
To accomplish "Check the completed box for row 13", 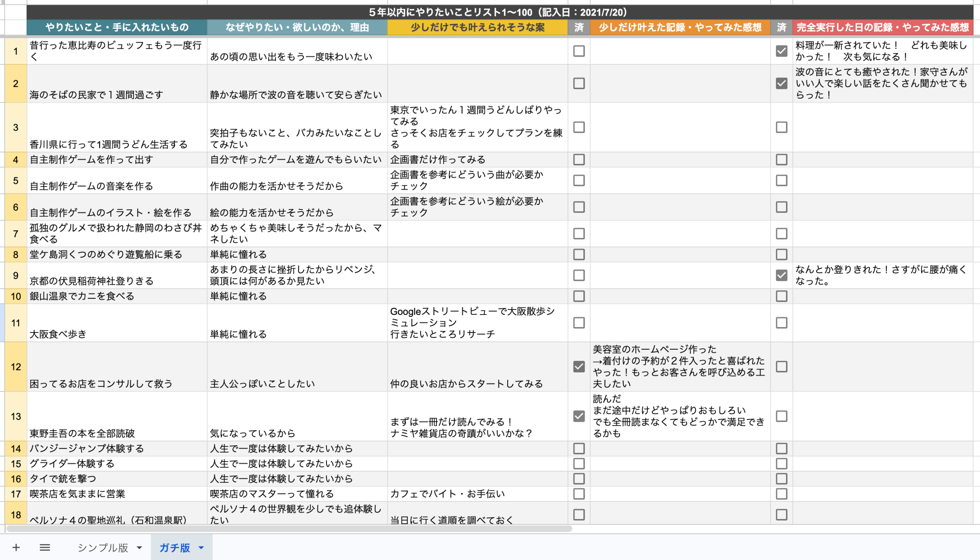I will click(x=781, y=416).
